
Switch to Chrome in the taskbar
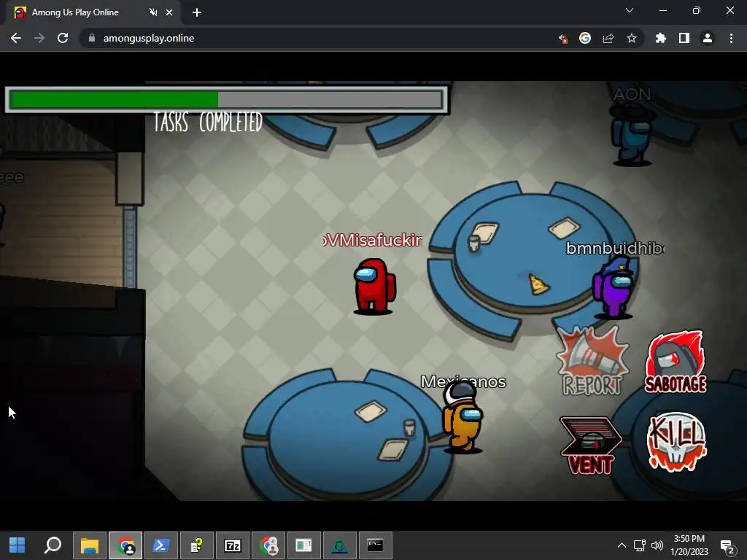pos(125,545)
